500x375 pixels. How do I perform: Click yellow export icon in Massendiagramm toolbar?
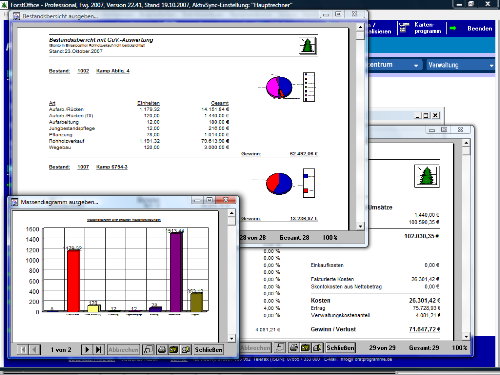click(174, 349)
